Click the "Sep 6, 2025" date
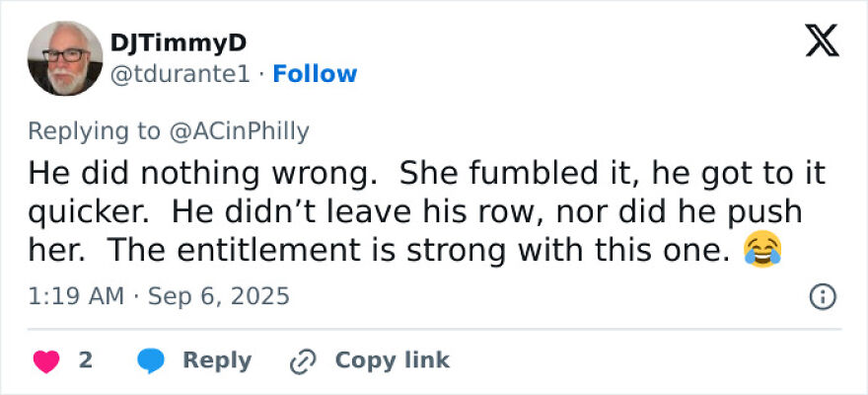The width and height of the screenshot is (868, 395). [220, 296]
